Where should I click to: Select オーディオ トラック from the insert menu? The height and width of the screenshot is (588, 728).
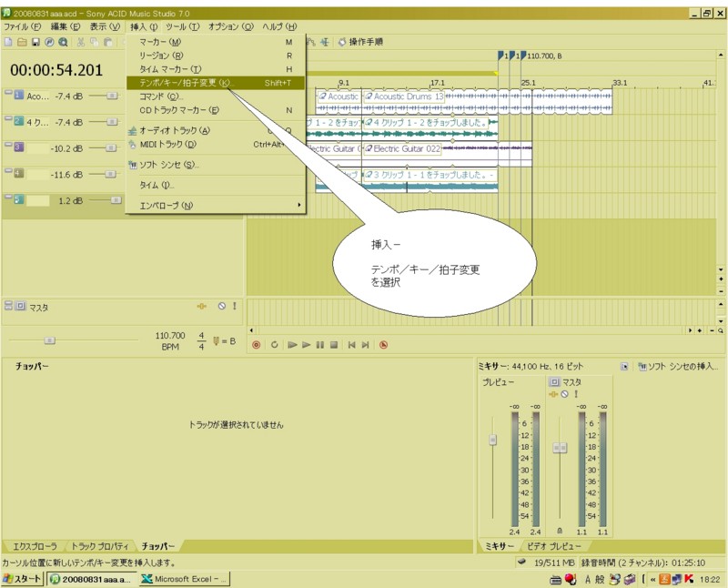[216, 130]
